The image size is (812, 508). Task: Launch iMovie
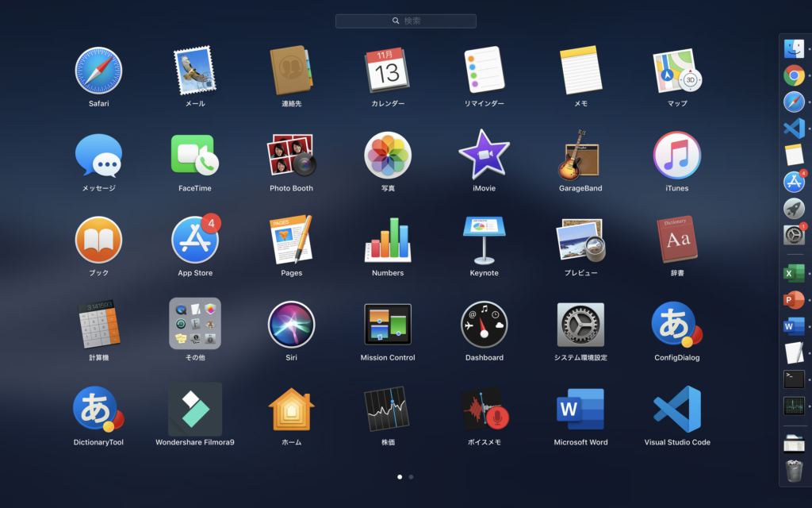[x=485, y=155]
